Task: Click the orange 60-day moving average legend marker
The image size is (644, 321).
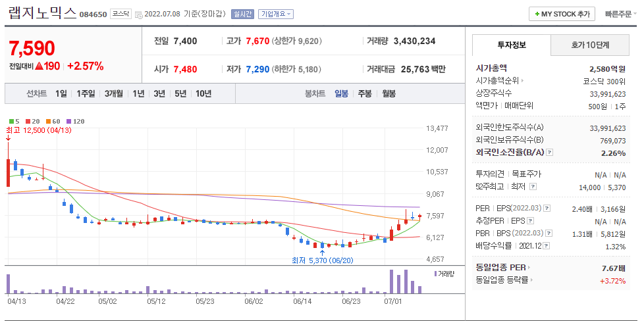Action: [x=47, y=122]
